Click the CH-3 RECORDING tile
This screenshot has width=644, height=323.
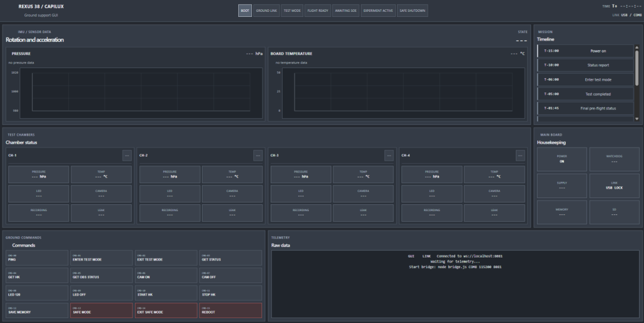coord(301,213)
